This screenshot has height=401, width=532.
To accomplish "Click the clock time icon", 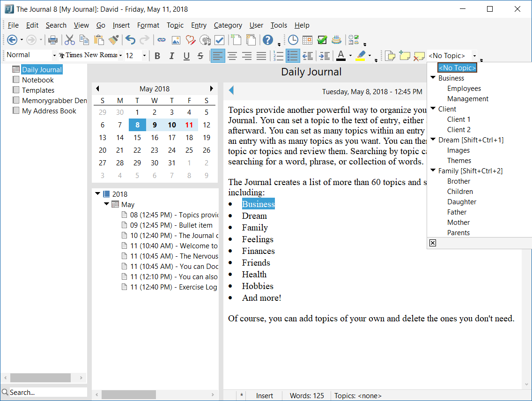I will tap(293, 40).
